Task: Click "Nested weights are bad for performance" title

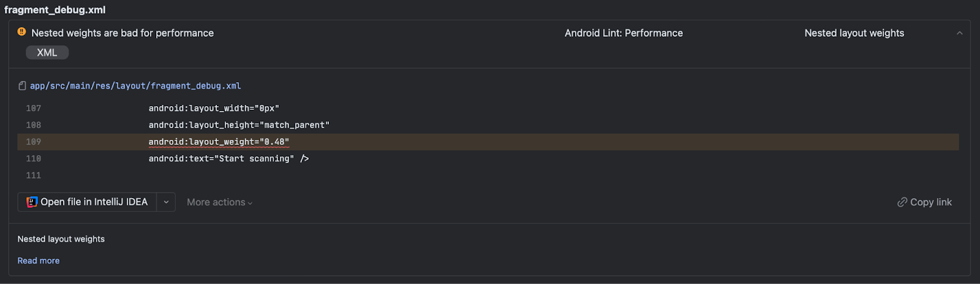Action: (123, 33)
